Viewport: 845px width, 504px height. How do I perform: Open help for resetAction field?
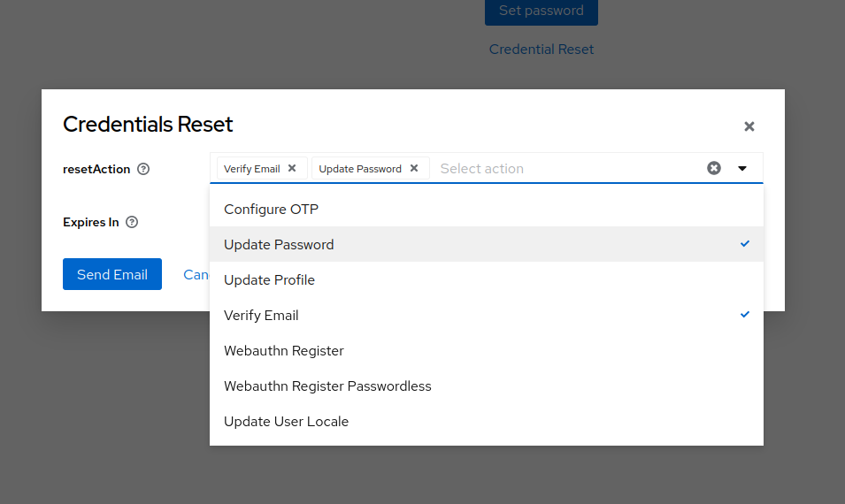click(143, 169)
